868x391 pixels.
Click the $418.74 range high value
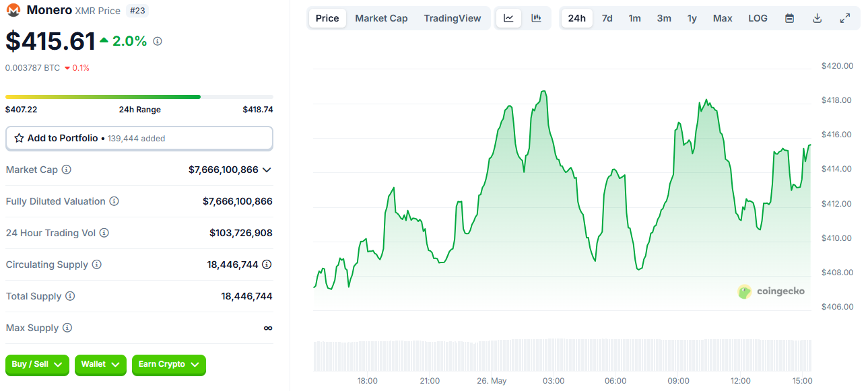pyautogui.click(x=258, y=110)
